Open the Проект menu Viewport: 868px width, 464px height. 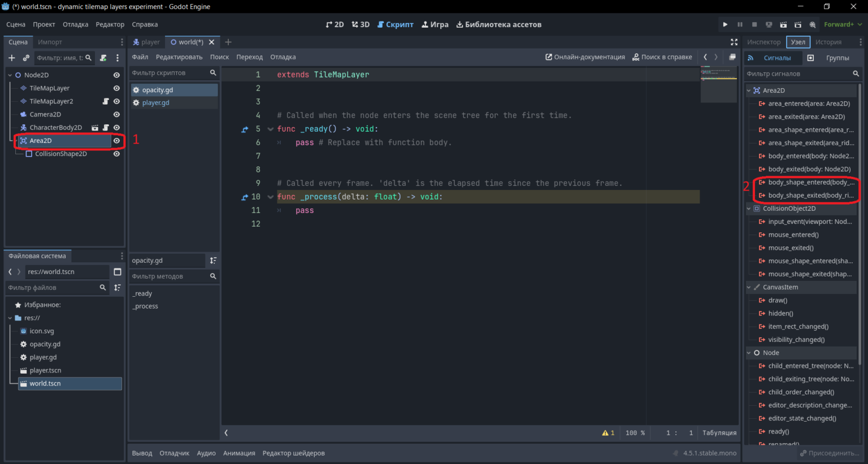pos(44,24)
